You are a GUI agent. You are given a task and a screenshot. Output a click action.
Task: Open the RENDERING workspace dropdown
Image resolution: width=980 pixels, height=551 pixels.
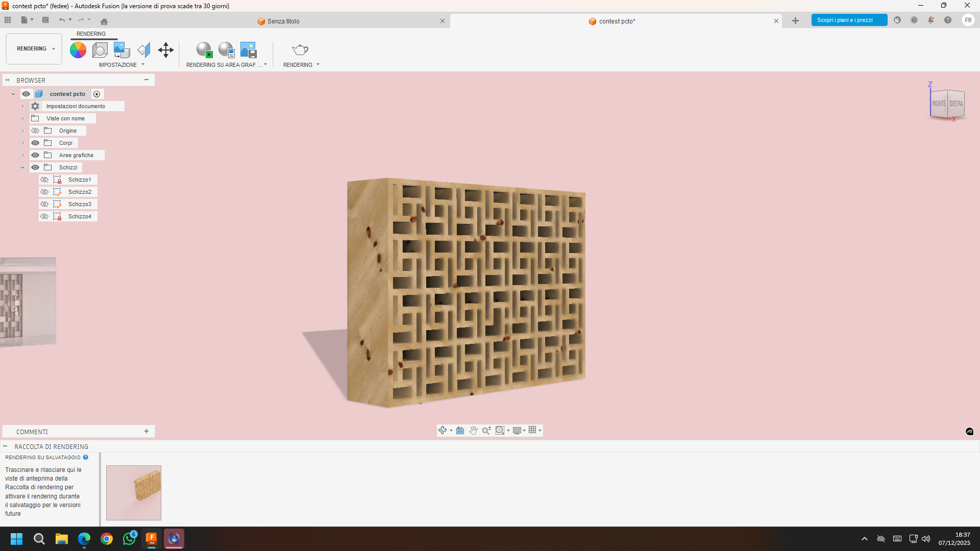(34, 49)
